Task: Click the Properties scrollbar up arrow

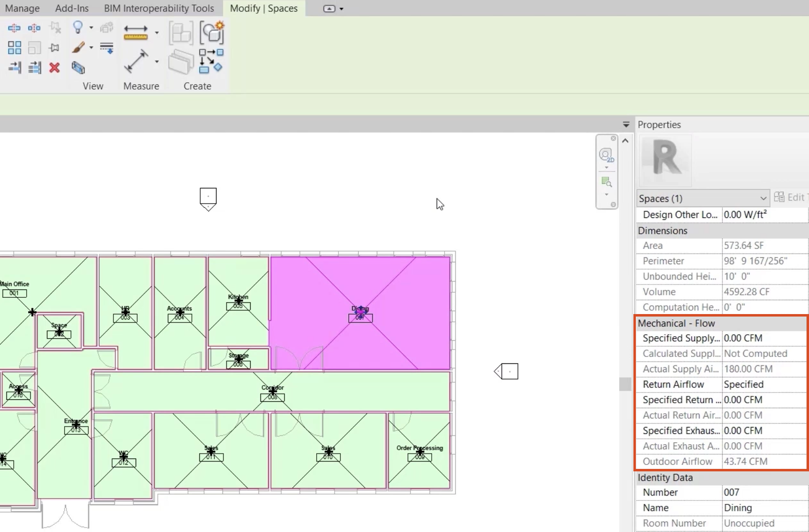Action: tap(625, 141)
